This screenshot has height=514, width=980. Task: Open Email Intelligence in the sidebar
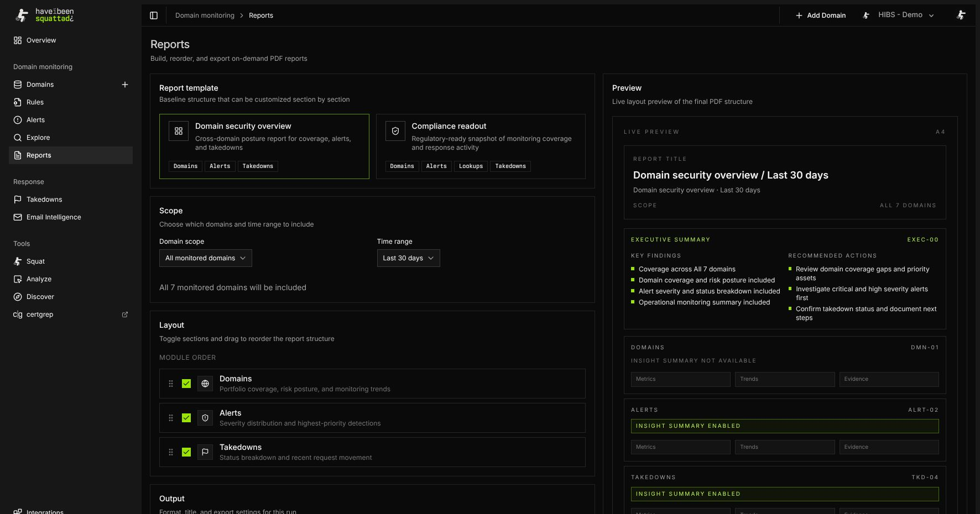point(71,217)
